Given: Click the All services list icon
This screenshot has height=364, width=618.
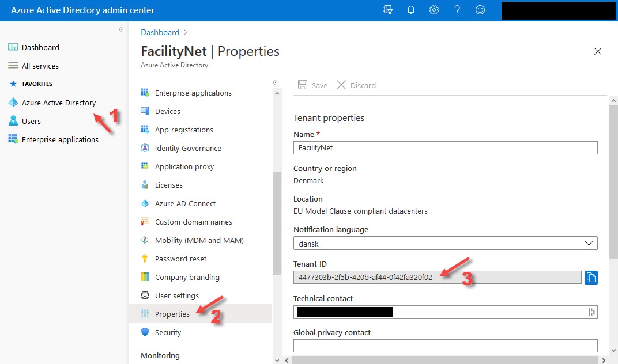Looking at the screenshot, I should click(13, 66).
